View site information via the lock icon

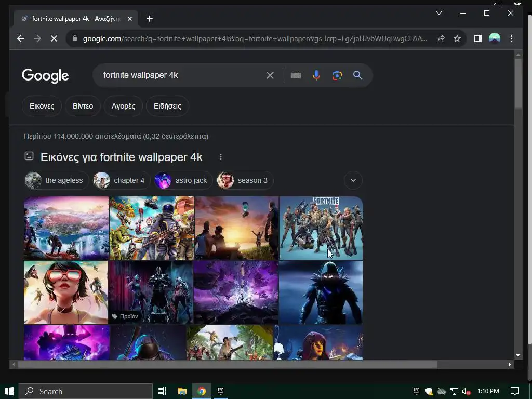click(x=75, y=38)
